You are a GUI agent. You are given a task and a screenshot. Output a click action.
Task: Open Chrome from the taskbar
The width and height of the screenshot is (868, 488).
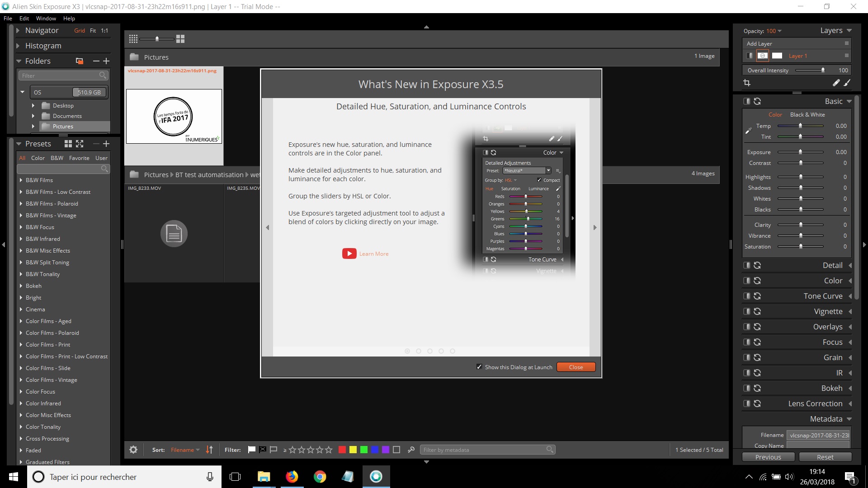point(320,477)
